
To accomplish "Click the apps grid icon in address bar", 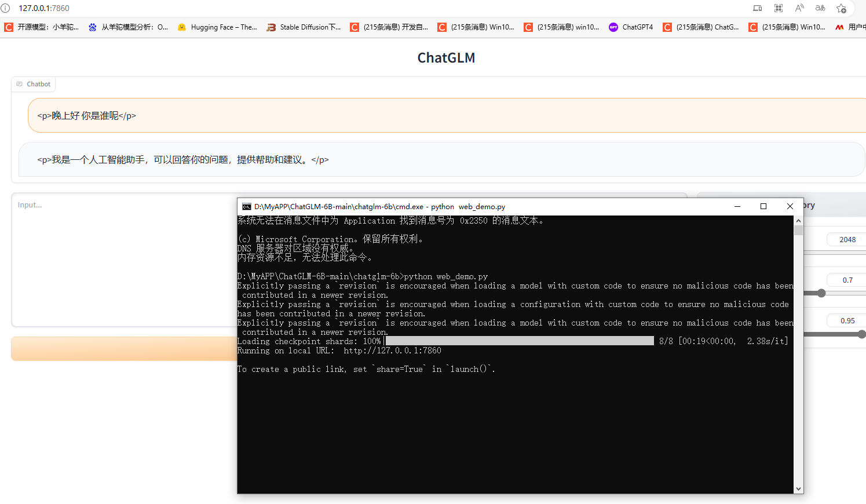I will (x=779, y=8).
